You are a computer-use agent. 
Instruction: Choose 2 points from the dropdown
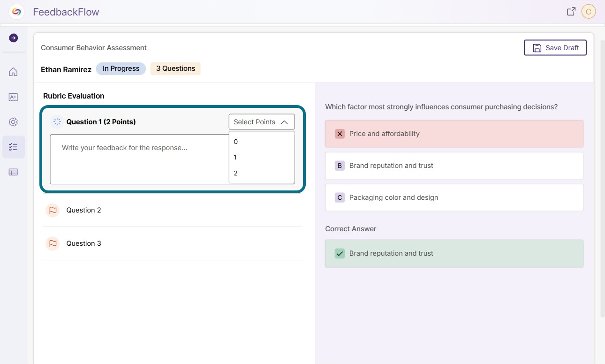262,173
